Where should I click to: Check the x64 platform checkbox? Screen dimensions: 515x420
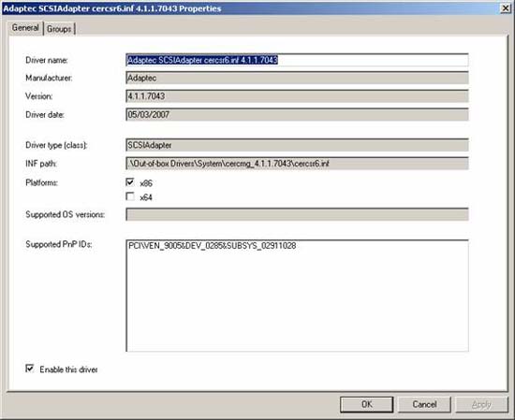[130, 196]
